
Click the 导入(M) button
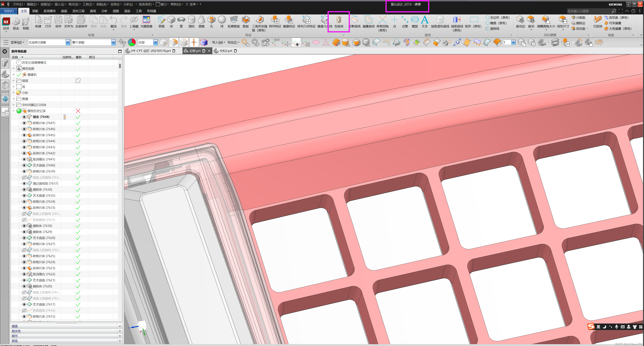point(218,42)
